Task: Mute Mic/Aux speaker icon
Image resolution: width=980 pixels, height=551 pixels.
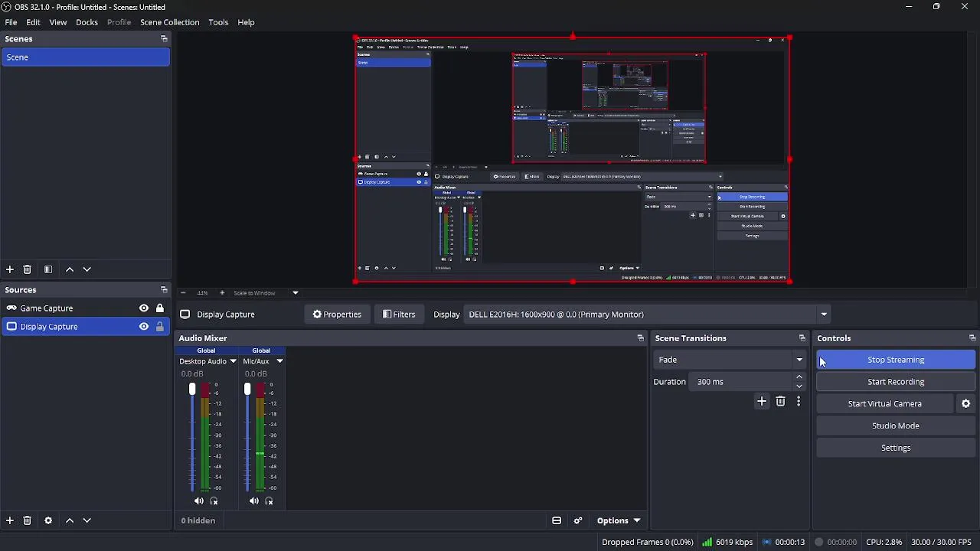Action: pyautogui.click(x=254, y=502)
